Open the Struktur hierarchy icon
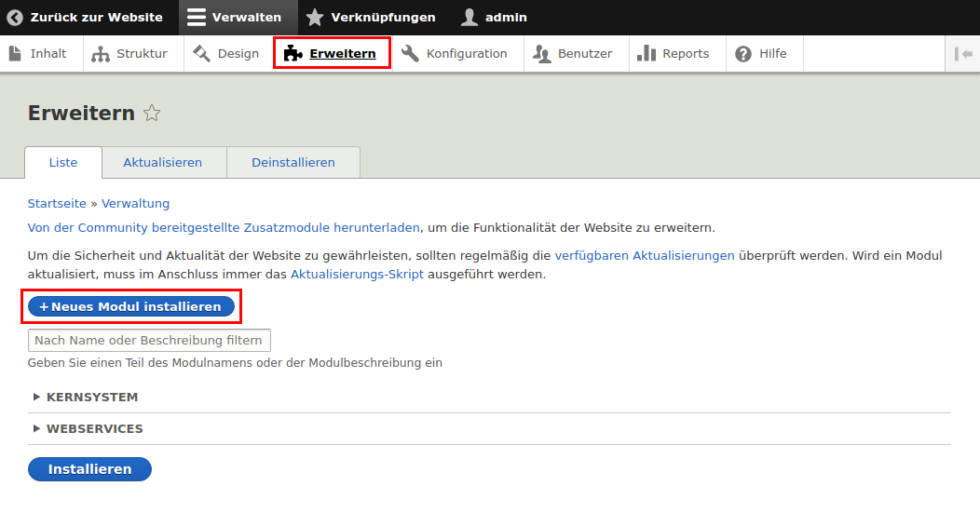 (101, 54)
